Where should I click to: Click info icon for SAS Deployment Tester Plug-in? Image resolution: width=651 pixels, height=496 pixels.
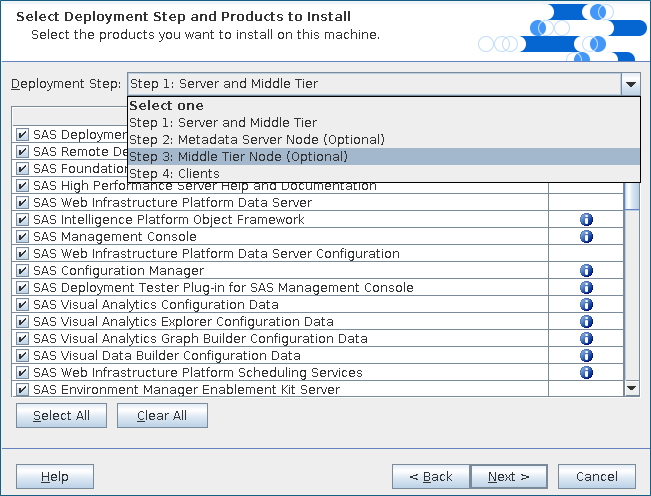(586, 288)
